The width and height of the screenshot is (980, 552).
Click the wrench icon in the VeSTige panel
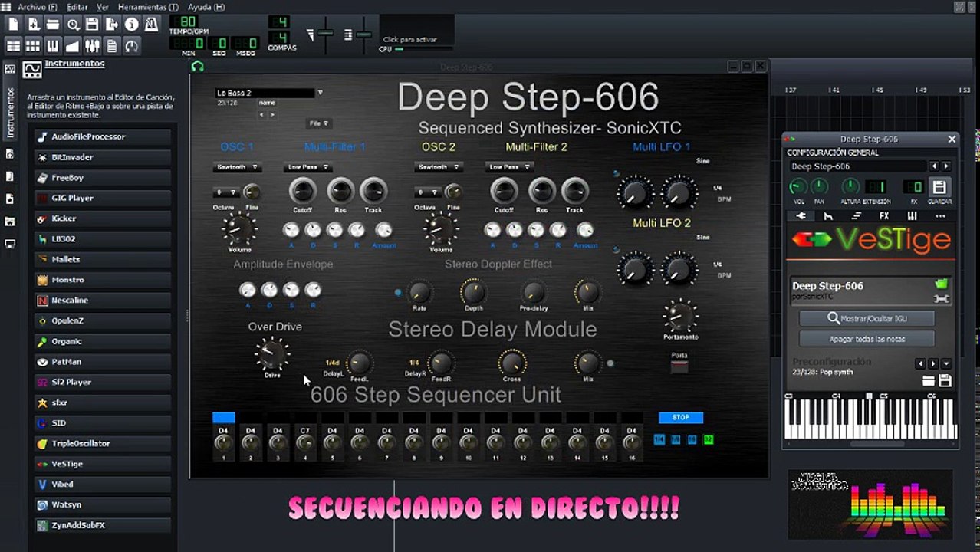pyautogui.click(x=941, y=299)
